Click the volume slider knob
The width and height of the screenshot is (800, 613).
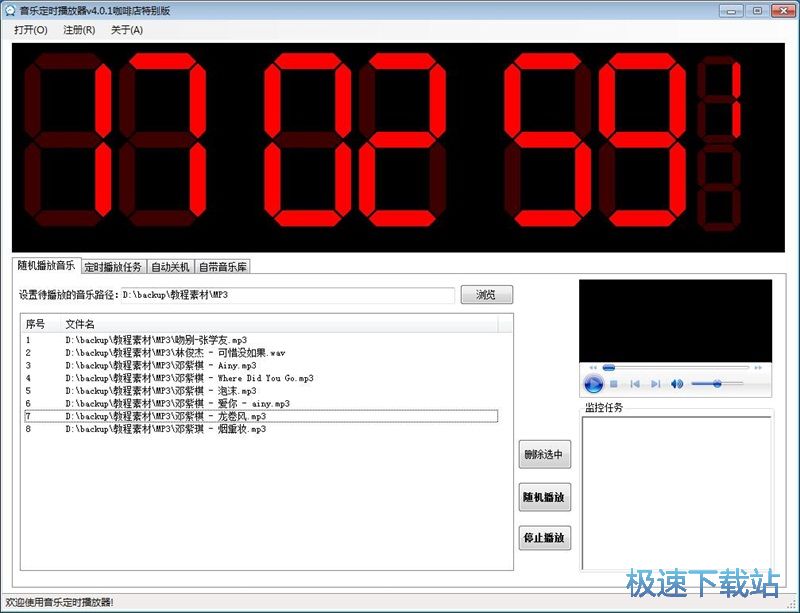[x=718, y=382]
